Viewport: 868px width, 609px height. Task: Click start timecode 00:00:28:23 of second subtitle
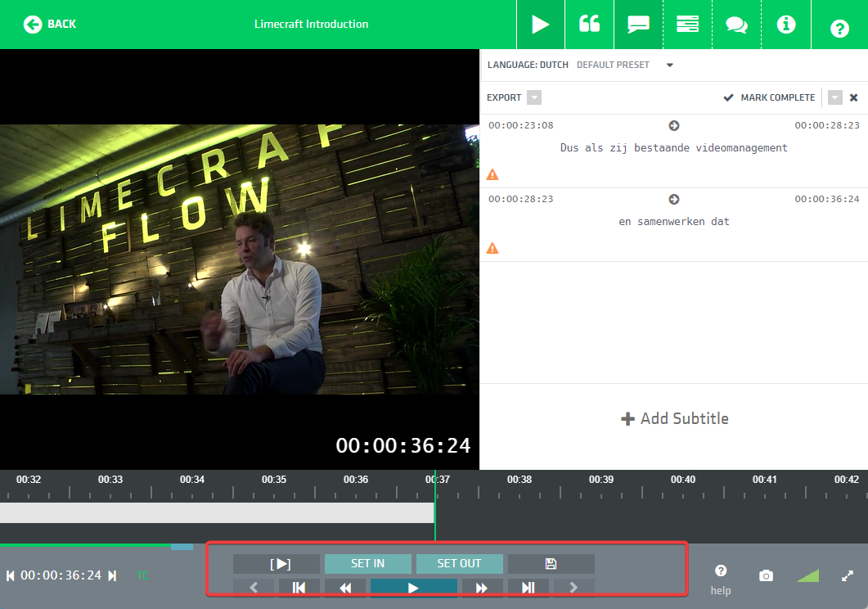[x=521, y=199]
